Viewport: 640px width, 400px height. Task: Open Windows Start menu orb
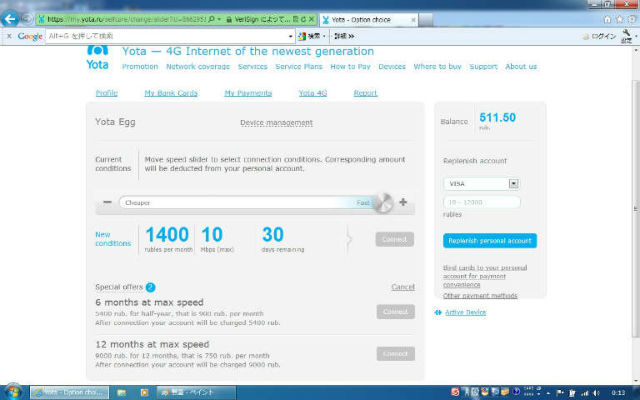click(x=14, y=392)
